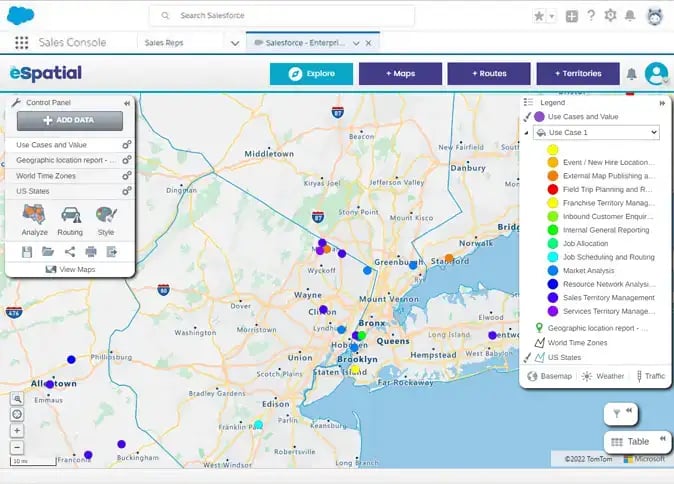674x484 pixels.
Task: Select Sales Reps navigation item
Action: click(164, 43)
